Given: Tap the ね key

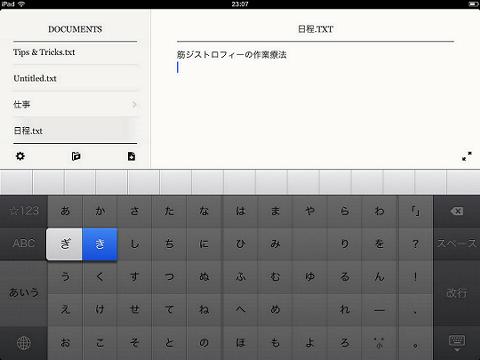Looking at the screenshot, I should point(204,309).
